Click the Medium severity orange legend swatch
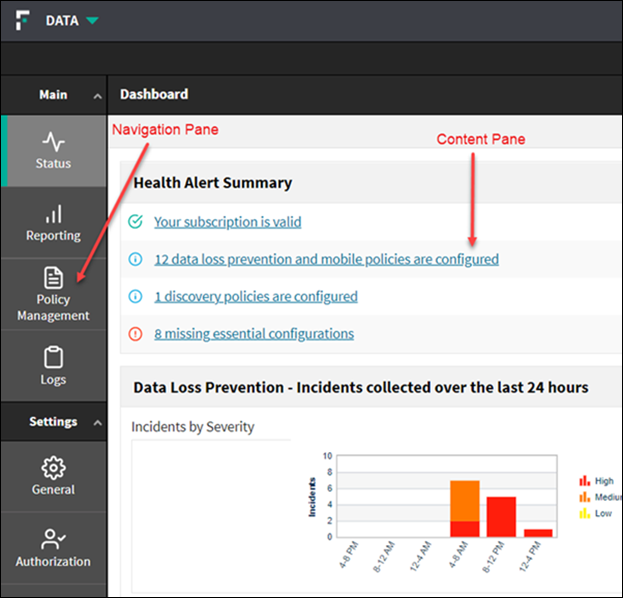 click(x=585, y=496)
